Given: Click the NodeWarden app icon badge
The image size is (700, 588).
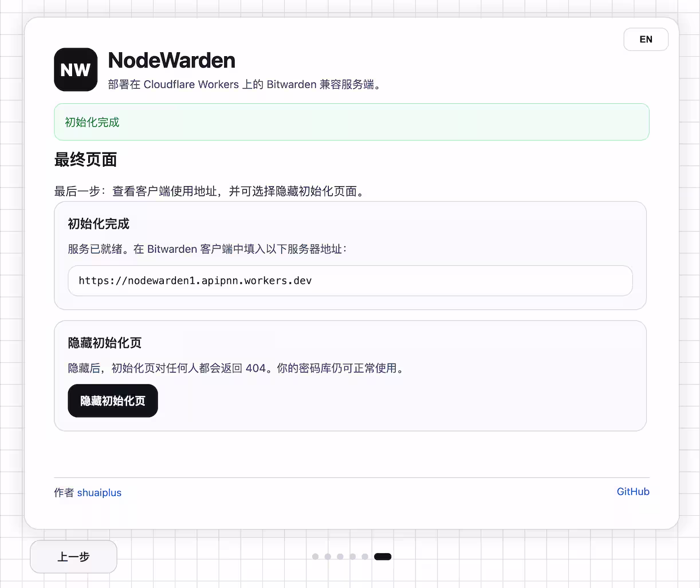Looking at the screenshot, I should pos(76,69).
